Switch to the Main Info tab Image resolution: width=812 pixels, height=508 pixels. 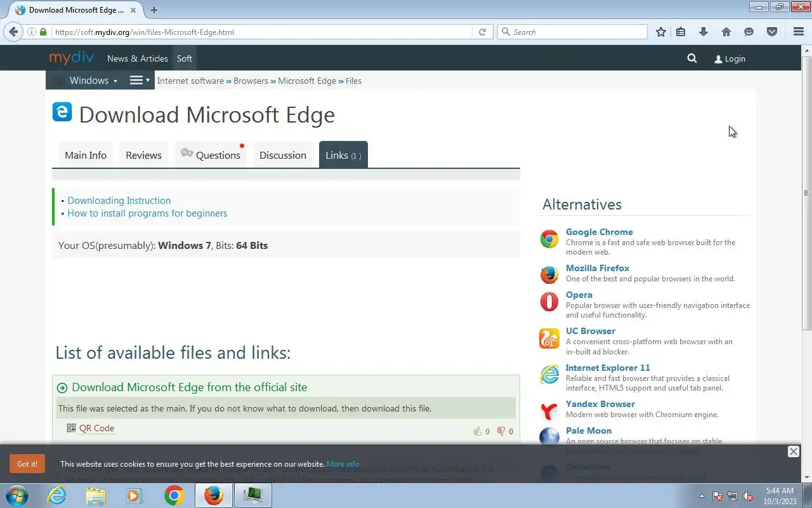click(86, 155)
